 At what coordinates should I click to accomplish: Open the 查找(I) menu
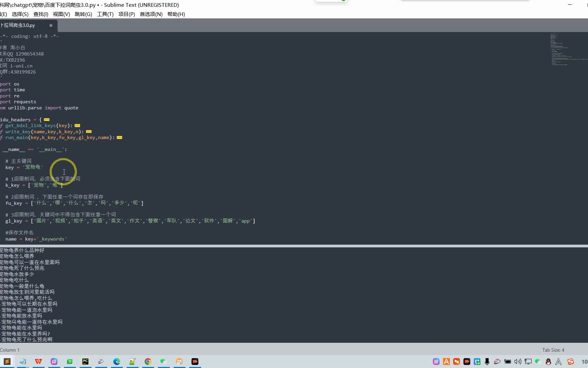[x=41, y=14]
